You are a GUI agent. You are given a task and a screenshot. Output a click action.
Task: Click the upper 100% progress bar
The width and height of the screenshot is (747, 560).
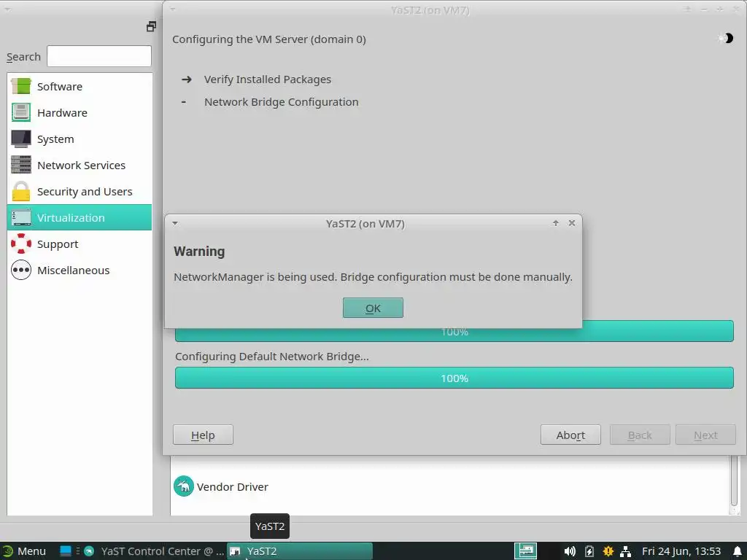(x=454, y=331)
